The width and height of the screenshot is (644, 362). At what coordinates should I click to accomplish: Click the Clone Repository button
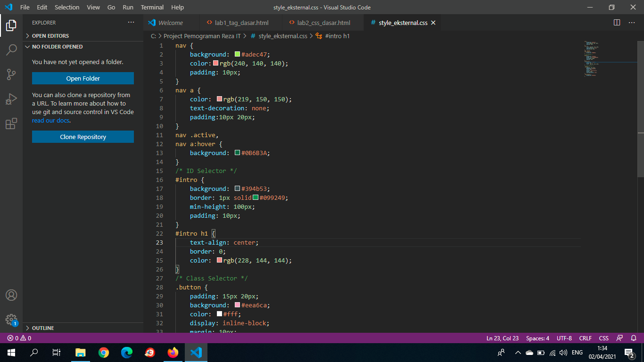pyautogui.click(x=83, y=137)
